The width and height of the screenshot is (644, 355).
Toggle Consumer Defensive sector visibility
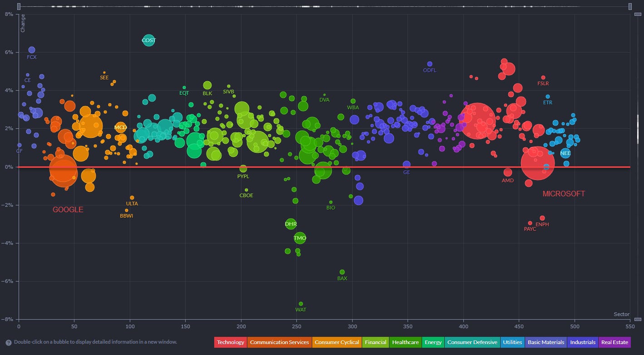[x=472, y=342]
